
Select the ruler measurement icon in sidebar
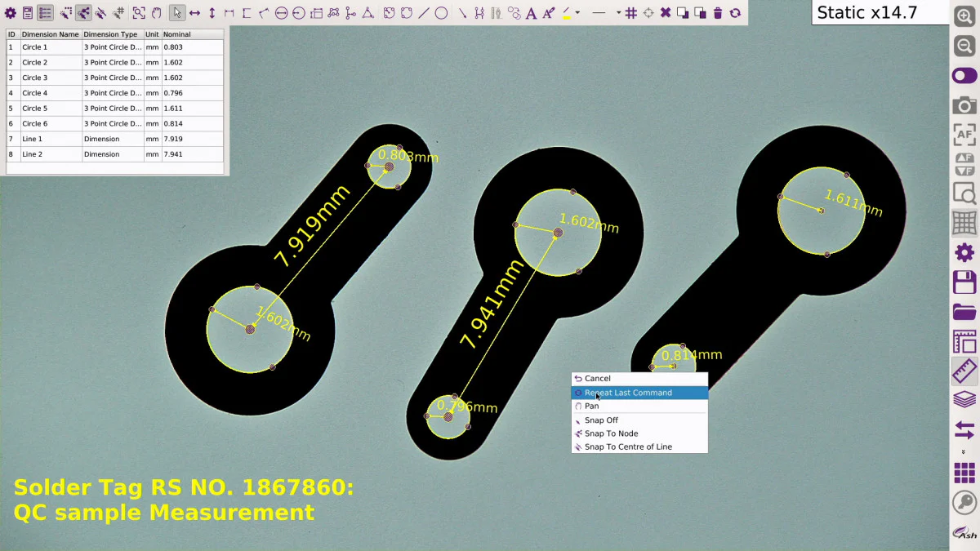click(964, 371)
